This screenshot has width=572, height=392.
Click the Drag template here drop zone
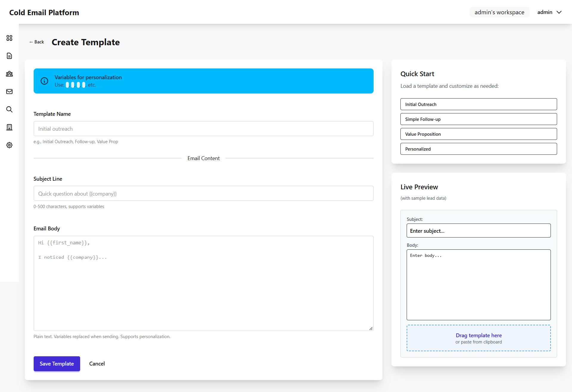click(x=478, y=338)
